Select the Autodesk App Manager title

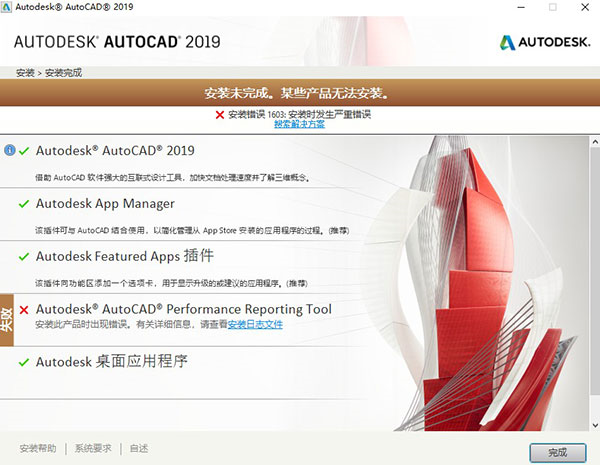[x=105, y=204]
